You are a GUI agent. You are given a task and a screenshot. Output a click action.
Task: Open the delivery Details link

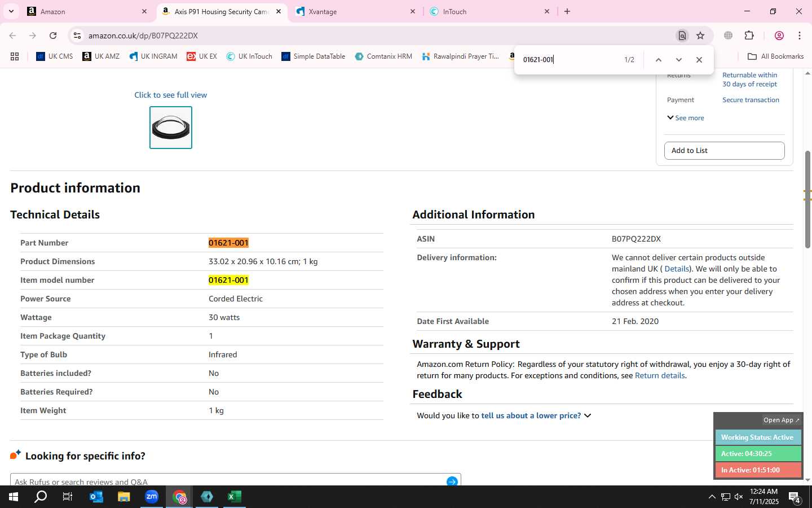(x=676, y=269)
